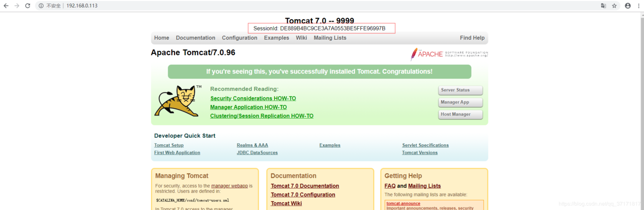Open the Chrome three-dot menu
The height and width of the screenshot is (210, 644).
638,6
